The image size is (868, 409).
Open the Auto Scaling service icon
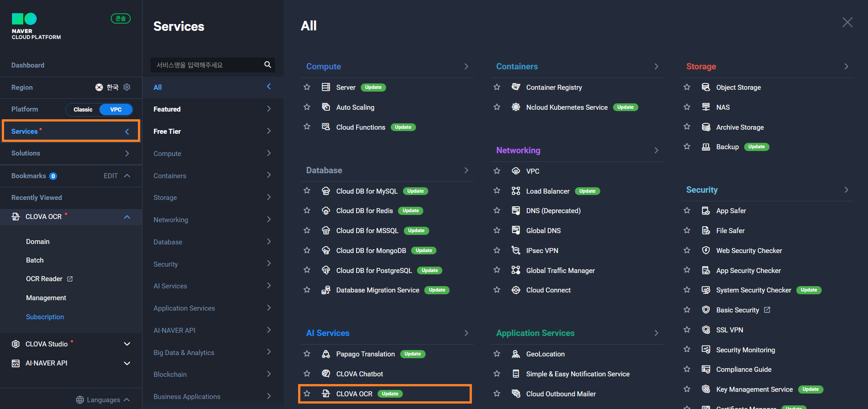(326, 107)
